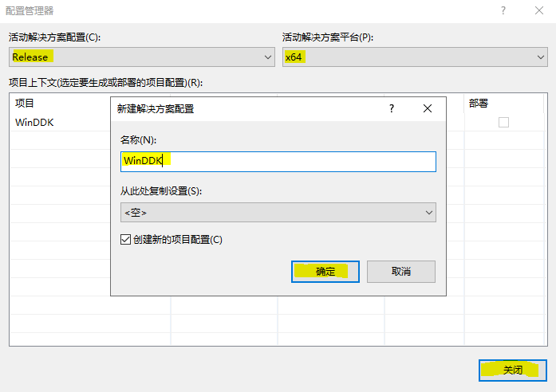Cancel the new configuration with 取消
Screen dimensions: 556x392
(x=401, y=272)
